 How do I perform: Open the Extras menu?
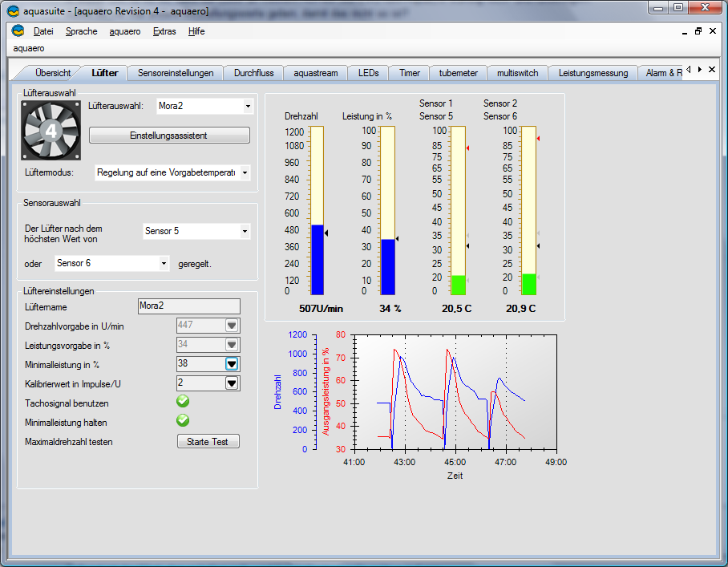164,31
